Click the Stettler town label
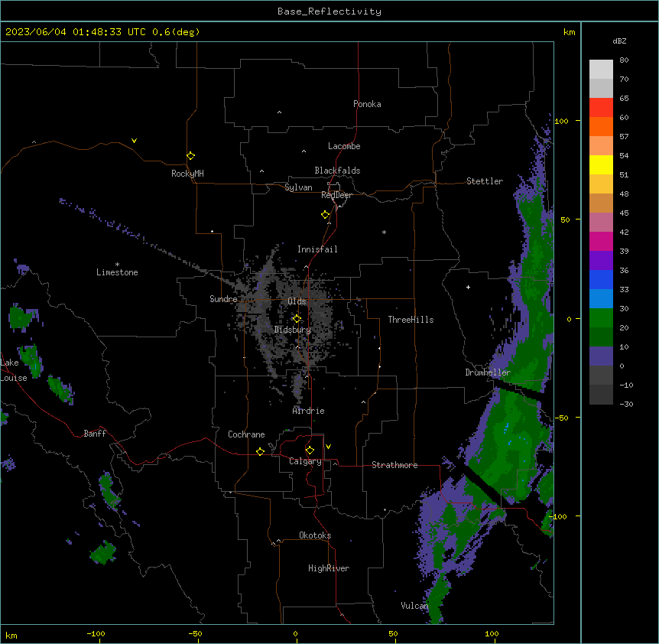This screenshot has width=659, height=644. tap(485, 181)
